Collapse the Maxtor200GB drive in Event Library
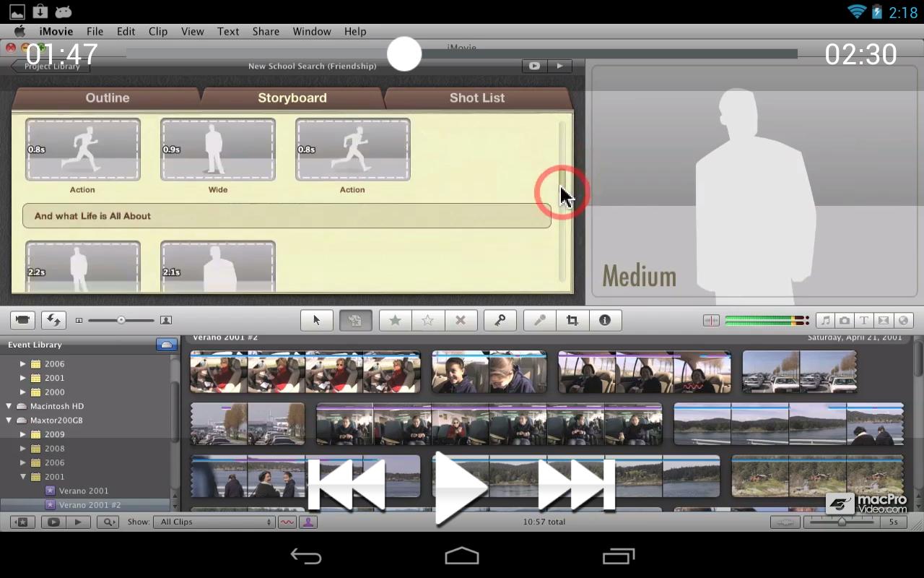 point(9,420)
